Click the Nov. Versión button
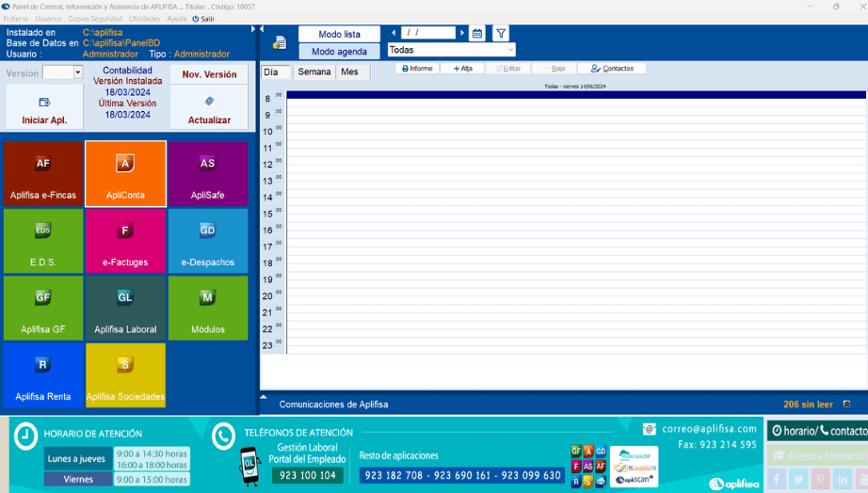 209,74
